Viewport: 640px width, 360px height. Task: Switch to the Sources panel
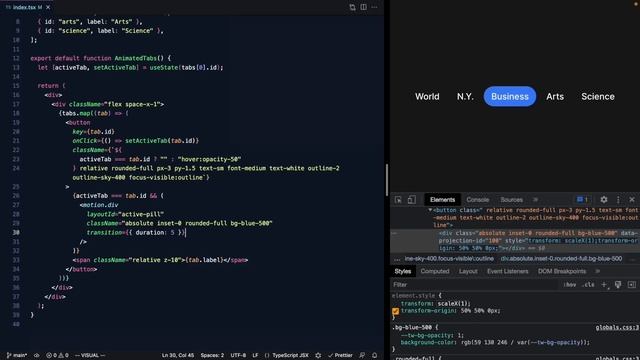[511, 200]
